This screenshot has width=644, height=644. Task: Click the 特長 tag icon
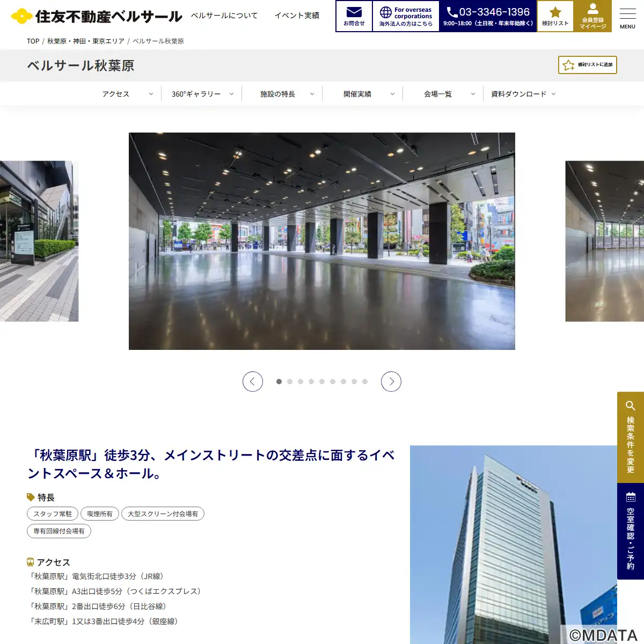(x=31, y=497)
